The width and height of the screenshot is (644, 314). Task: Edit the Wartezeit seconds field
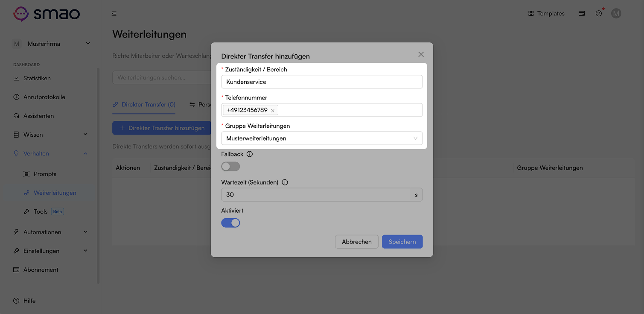tap(315, 194)
